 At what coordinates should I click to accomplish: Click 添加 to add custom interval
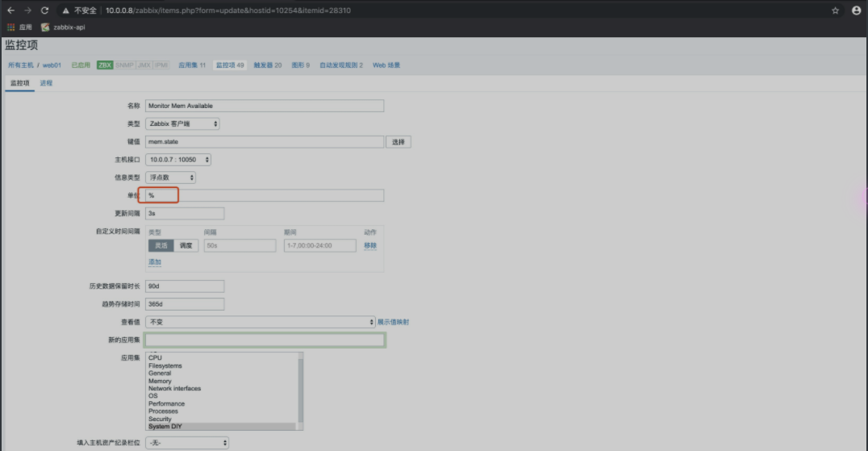point(155,262)
